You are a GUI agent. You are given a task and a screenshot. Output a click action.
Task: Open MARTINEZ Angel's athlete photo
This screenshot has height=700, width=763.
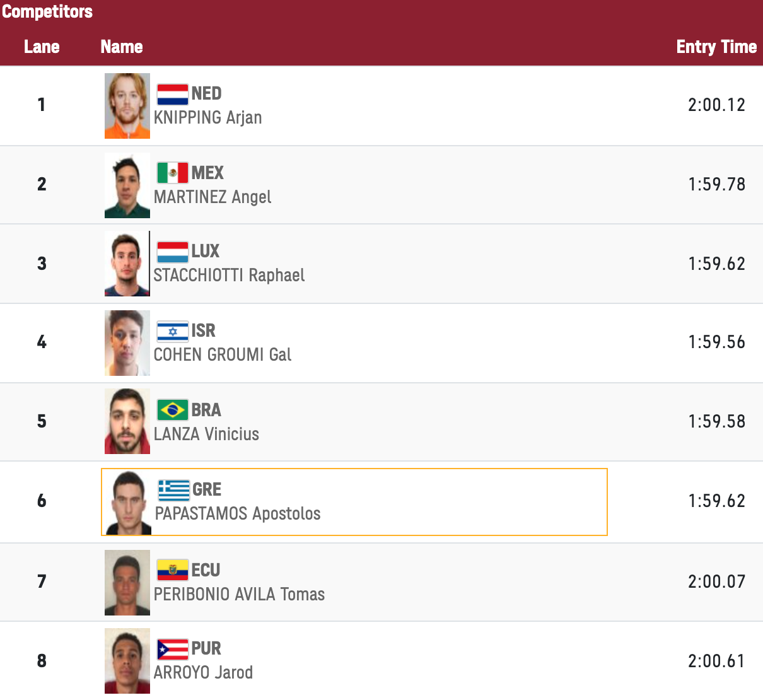(127, 185)
